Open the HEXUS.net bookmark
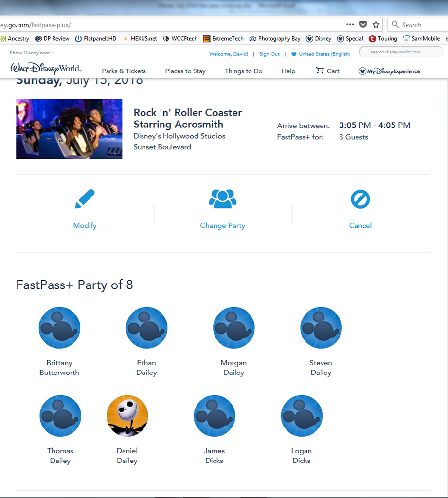Viewport: 448px width, 498px height. pos(140,39)
